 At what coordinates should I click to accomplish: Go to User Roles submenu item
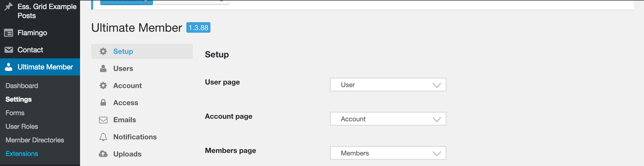pos(22,127)
